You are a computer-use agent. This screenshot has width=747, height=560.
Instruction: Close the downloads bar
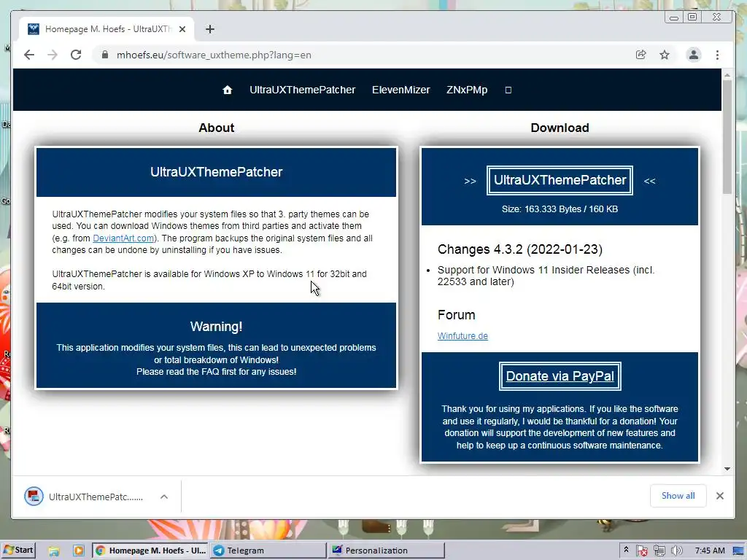point(720,496)
